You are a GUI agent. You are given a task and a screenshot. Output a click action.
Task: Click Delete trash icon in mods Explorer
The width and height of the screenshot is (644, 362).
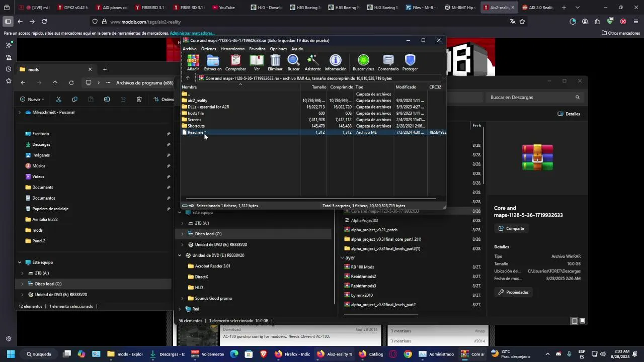(139, 100)
